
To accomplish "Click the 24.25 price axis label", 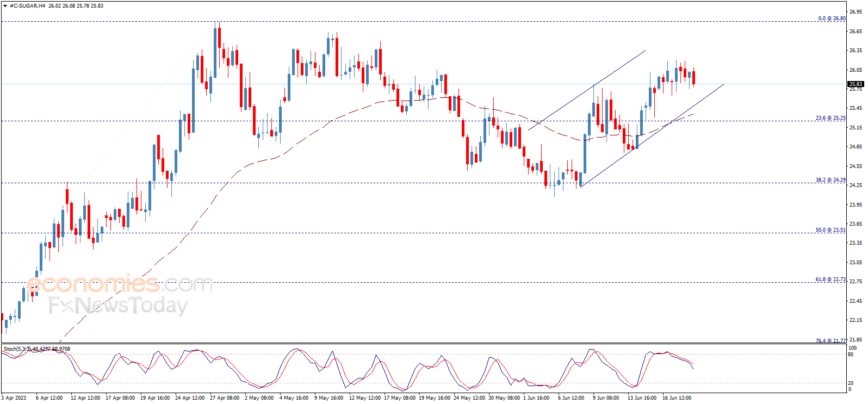I will click(x=856, y=185).
